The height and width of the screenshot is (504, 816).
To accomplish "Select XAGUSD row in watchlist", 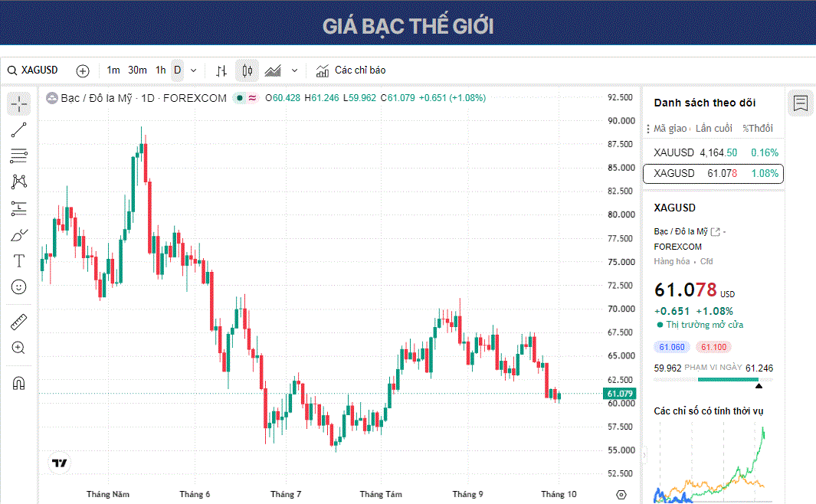I will [713, 173].
